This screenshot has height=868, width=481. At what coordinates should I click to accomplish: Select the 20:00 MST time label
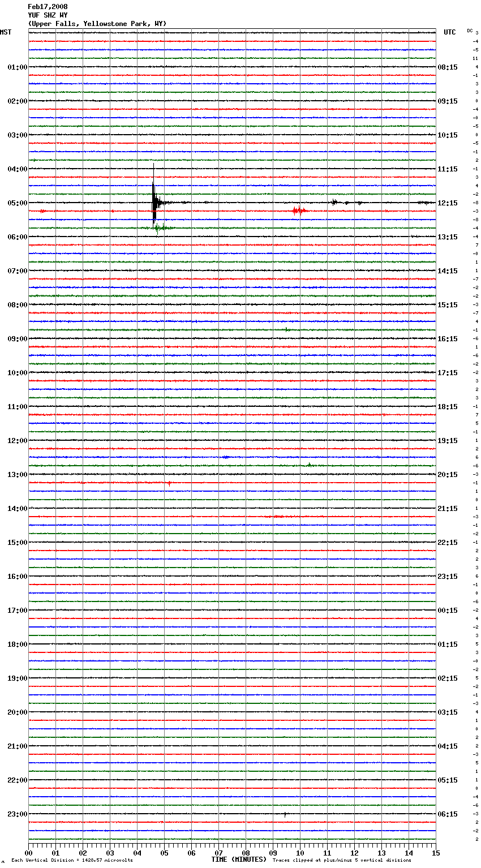[17, 712]
